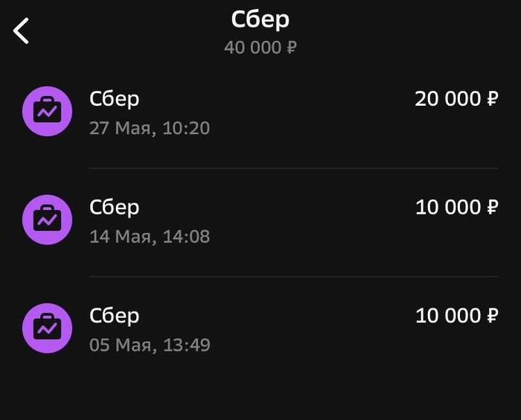The image size is (521, 420).
Task: Click the 27 Мая, 10:20 timestamp
Action: click(150, 128)
